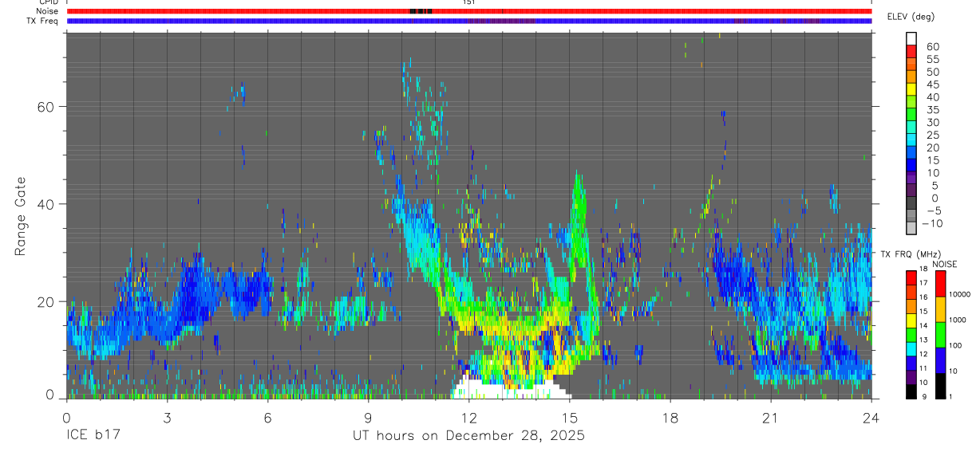Select the '10000' label in NOISE legend

coord(960,294)
